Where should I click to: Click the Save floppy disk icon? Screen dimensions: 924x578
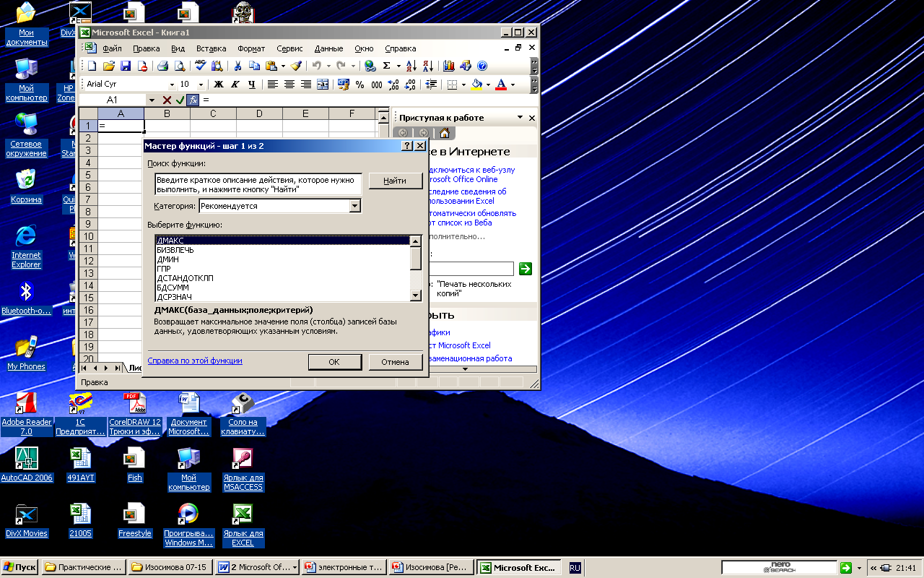pos(126,66)
